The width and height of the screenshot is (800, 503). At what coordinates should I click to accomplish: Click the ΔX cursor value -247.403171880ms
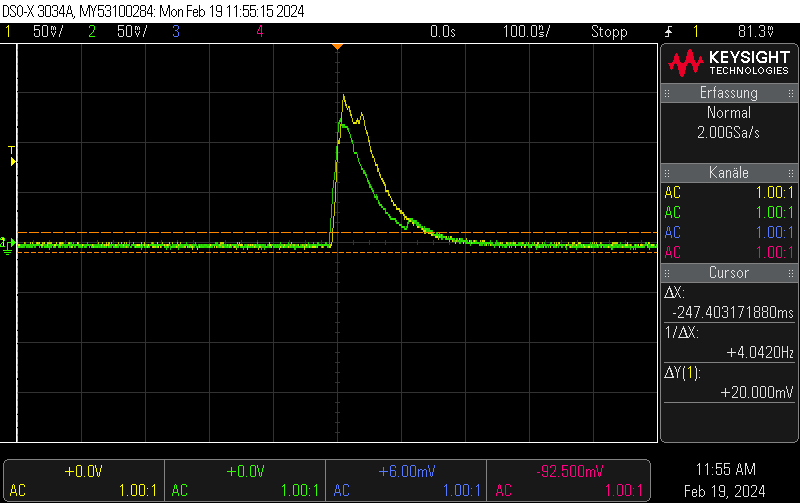733,312
